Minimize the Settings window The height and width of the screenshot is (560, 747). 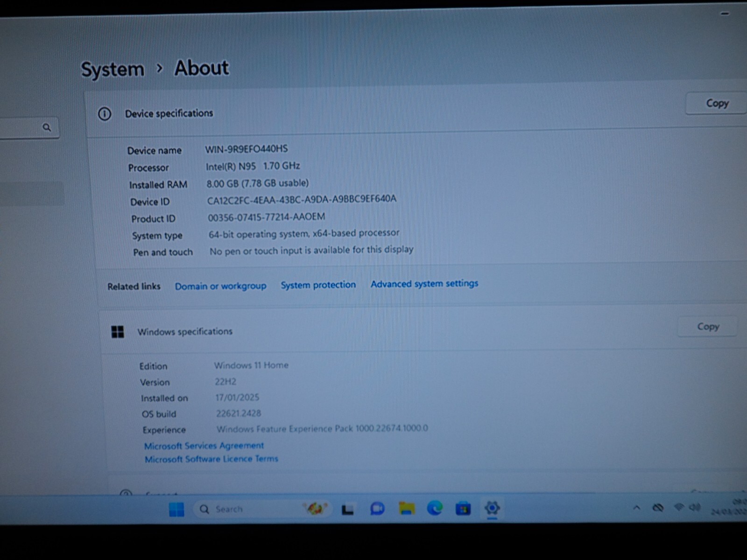click(x=725, y=14)
